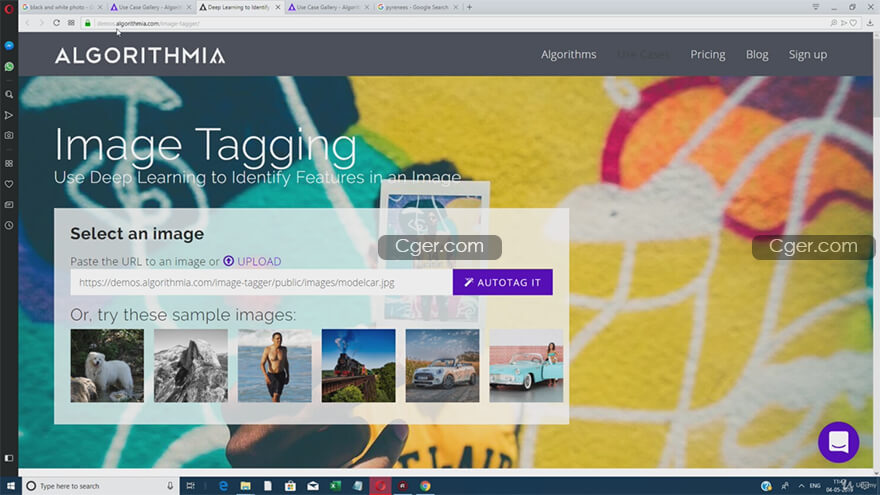Image resolution: width=880 pixels, height=495 pixels.
Task: Select the steam train sample image
Action: 358,365
